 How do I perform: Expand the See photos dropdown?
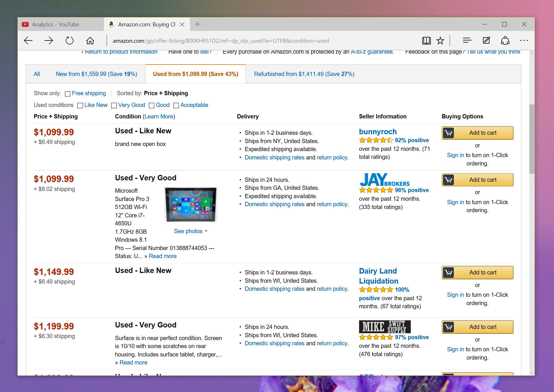[x=191, y=231]
